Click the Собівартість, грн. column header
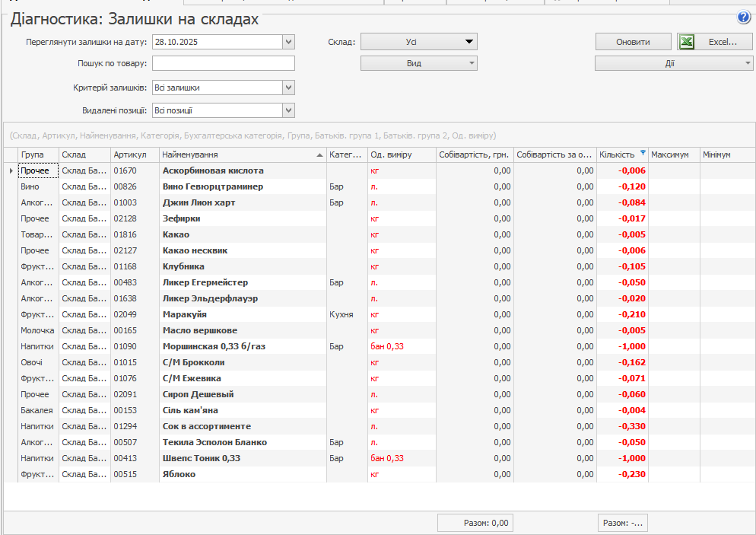756x535 pixels. (475, 154)
